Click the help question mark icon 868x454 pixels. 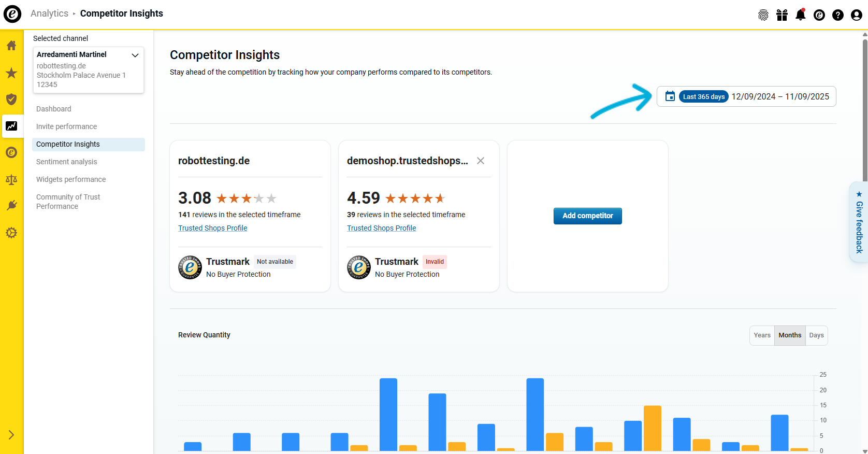837,15
